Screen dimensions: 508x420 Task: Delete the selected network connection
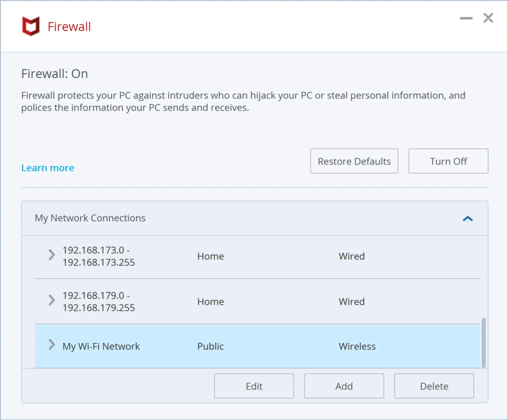434,386
